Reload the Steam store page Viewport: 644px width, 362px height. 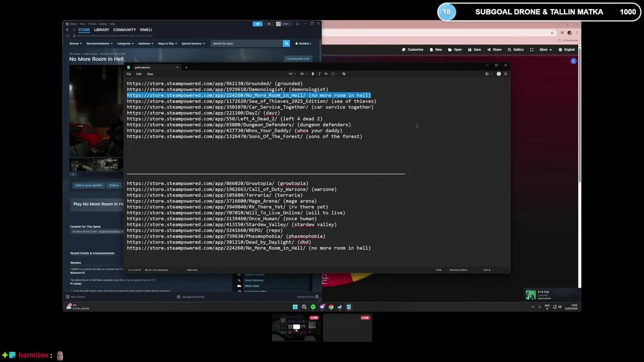[x=67, y=36]
